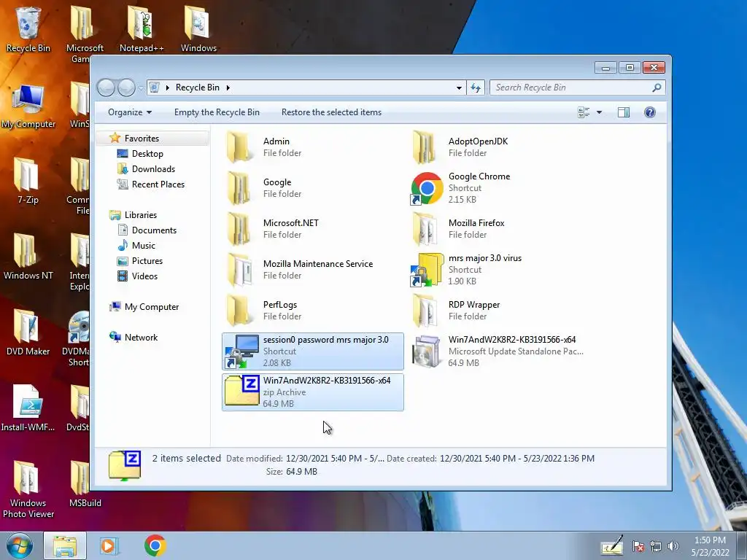The height and width of the screenshot is (560, 747).
Task: Select the mrs major 3.0 virus shortcut
Action: 498,270
